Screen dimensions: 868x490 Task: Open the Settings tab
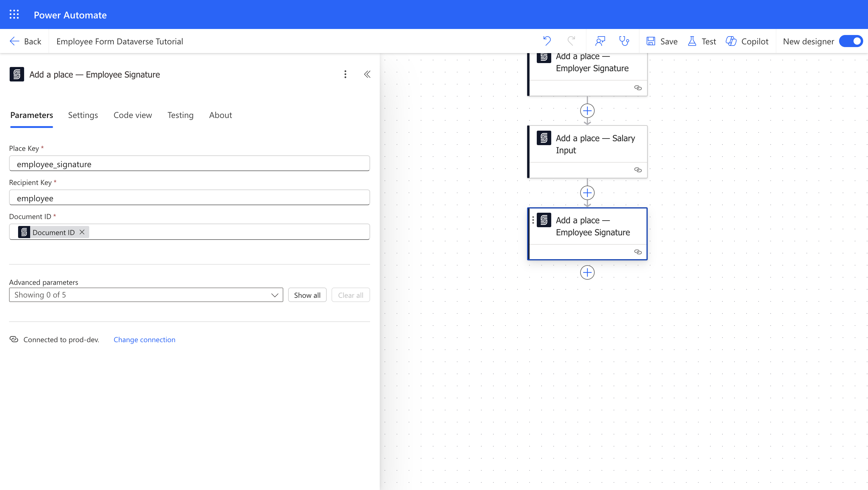pyautogui.click(x=83, y=115)
